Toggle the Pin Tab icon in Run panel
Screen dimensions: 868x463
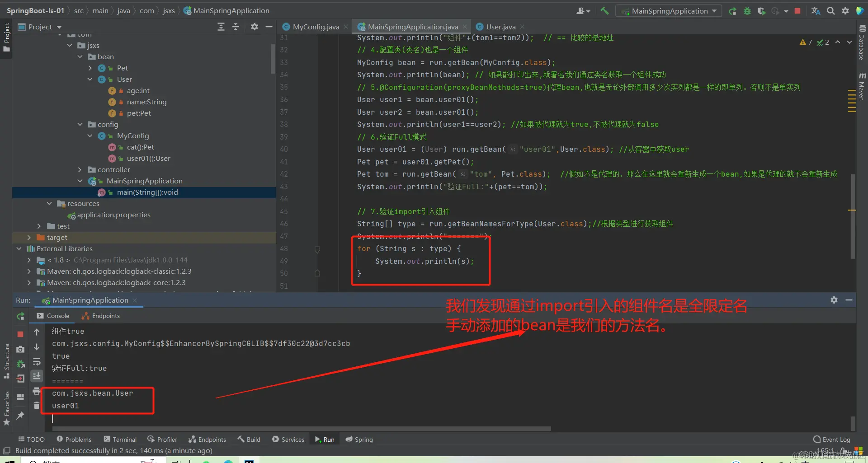pyautogui.click(x=20, y=415)
